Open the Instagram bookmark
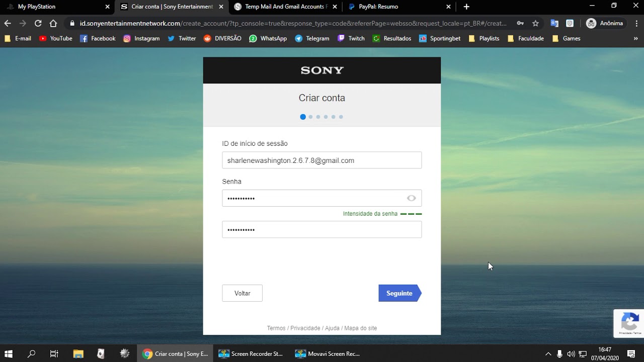Viewport: 644px width, 362px height. tap(141, 38)
